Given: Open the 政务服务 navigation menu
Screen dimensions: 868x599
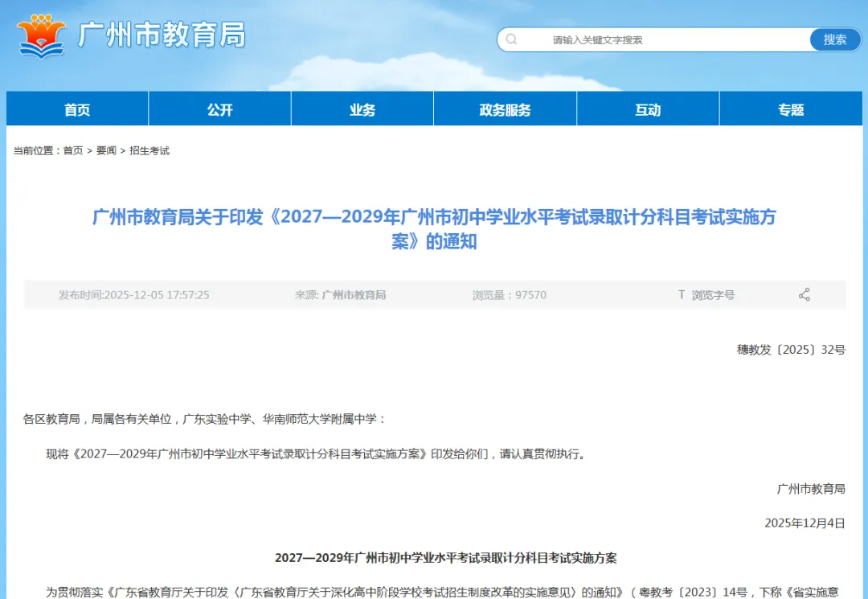Looking at the screenshot, I should (505, 109).
